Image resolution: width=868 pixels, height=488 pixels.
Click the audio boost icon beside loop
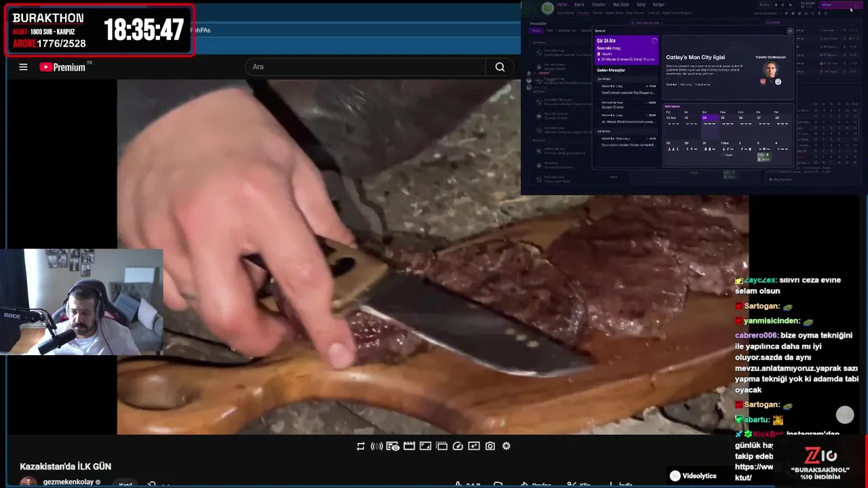[377, 446]
